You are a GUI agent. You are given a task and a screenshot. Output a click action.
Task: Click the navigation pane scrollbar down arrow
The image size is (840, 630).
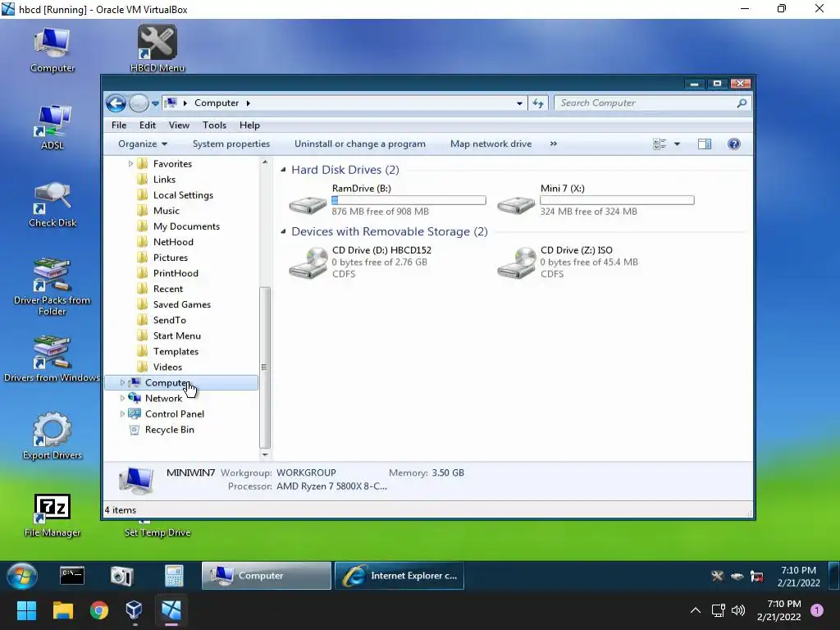click(x=265, y=454)
